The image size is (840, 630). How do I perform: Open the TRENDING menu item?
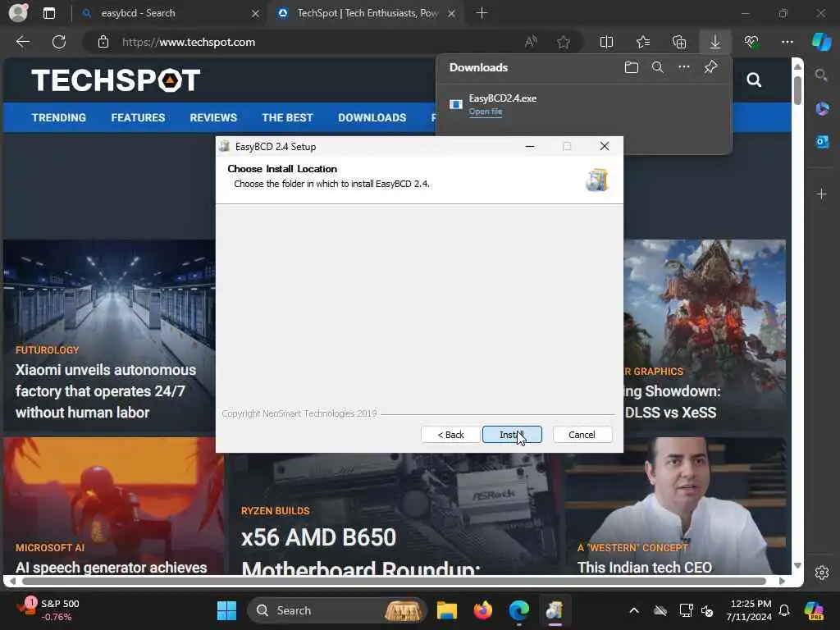click(x=58, y=117)
